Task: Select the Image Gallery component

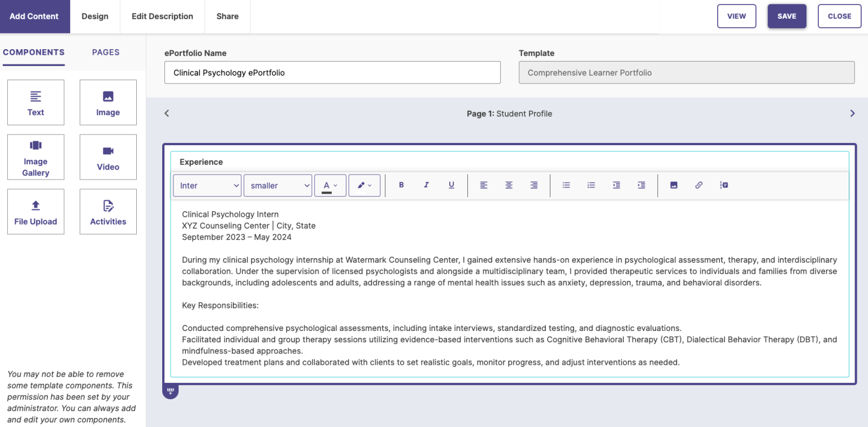Action: (36, 157)
